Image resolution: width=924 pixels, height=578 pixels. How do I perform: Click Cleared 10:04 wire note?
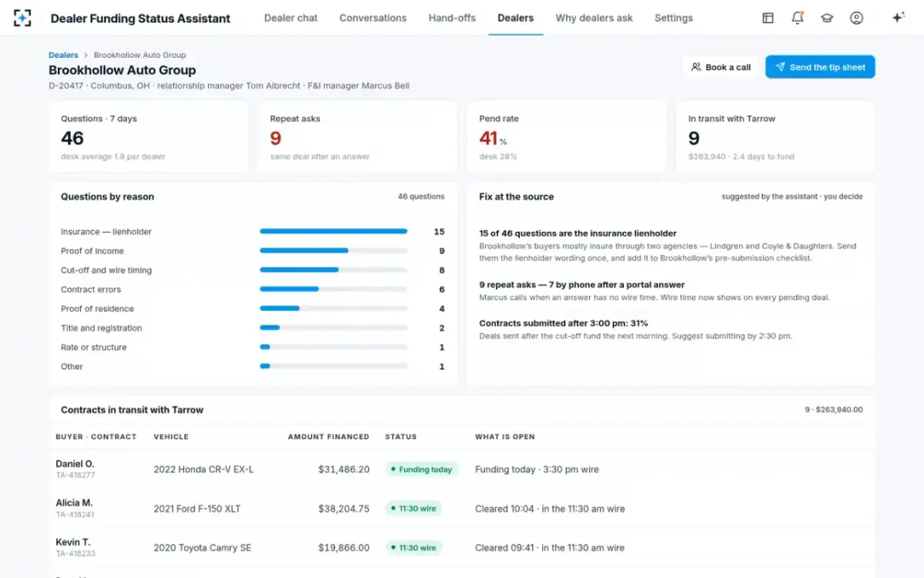click(x=550, y=509)
